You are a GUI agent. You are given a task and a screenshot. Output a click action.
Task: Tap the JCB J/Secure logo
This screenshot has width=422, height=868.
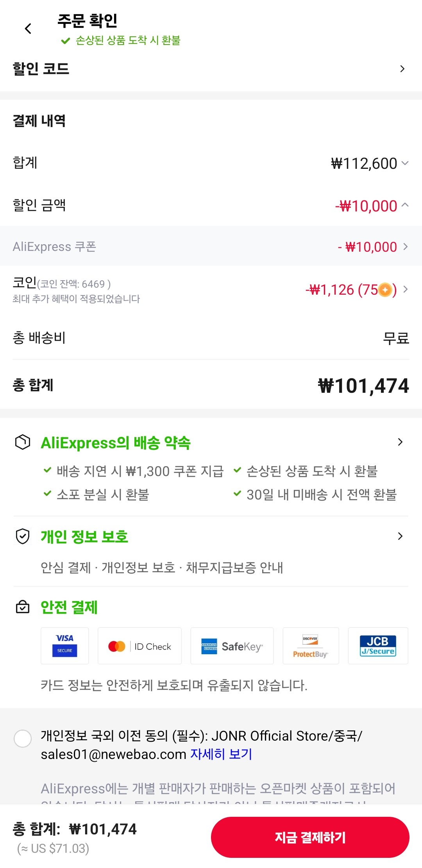click(378, 646)
